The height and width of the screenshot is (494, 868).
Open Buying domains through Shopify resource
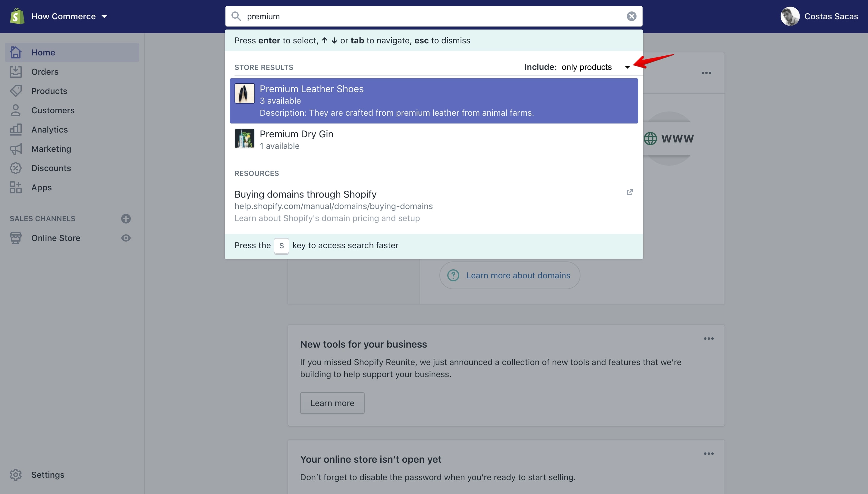click(x=434, y=206)
